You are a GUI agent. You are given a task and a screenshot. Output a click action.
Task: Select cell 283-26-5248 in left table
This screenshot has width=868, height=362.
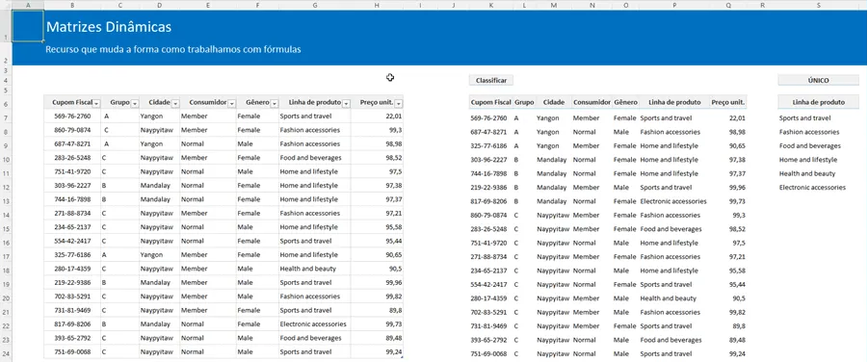(72, 158)
